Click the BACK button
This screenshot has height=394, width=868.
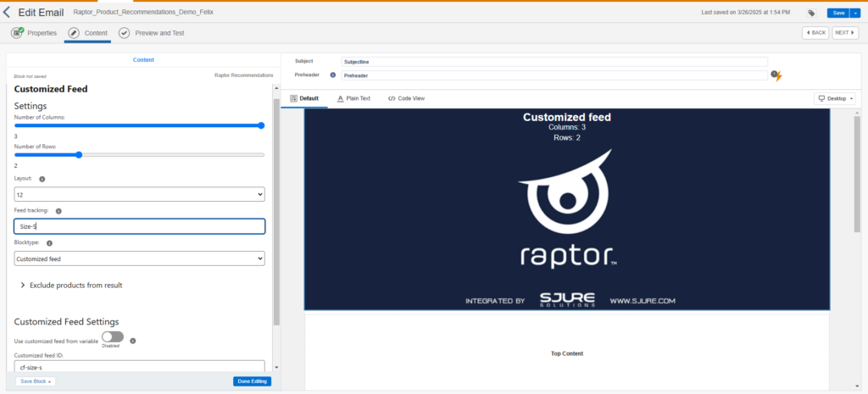point(815,33)
